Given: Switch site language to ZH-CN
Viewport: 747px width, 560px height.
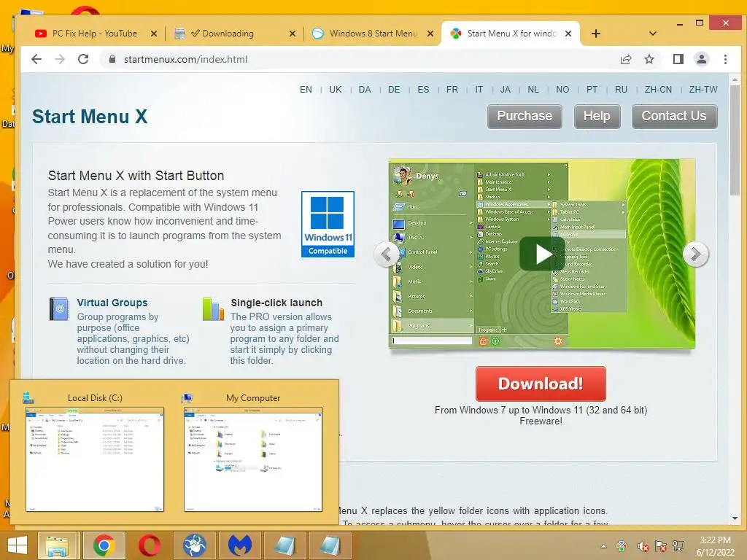Looking at the screenshot, I should (x=658, y=90).
